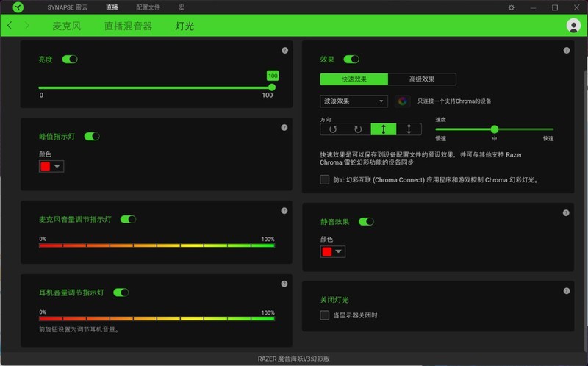
Task: Click the red 峰值指示灯 color swatch
Action: [46, 166]
